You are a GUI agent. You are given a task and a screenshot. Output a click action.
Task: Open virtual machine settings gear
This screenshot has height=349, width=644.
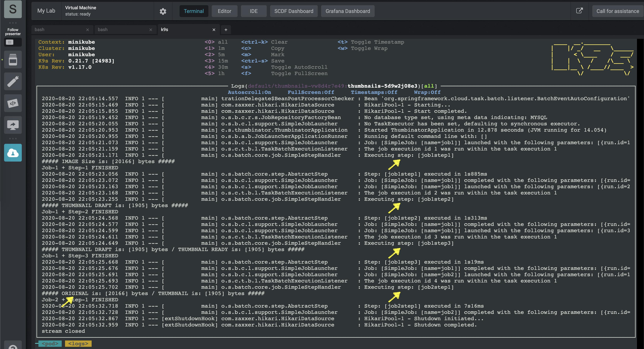[x=163, y=11]
